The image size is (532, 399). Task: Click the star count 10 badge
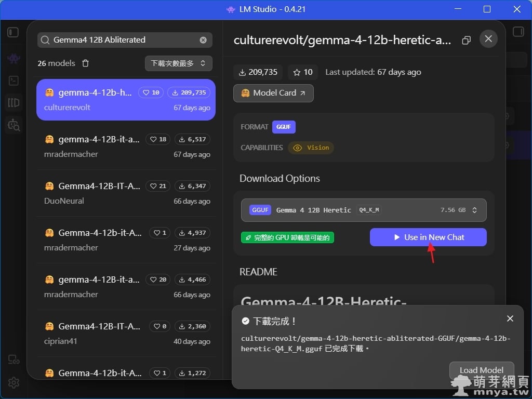(303, 72)
